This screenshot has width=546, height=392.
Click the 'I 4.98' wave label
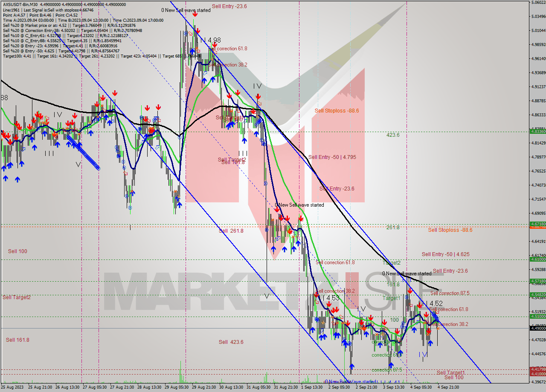[212, 40]
